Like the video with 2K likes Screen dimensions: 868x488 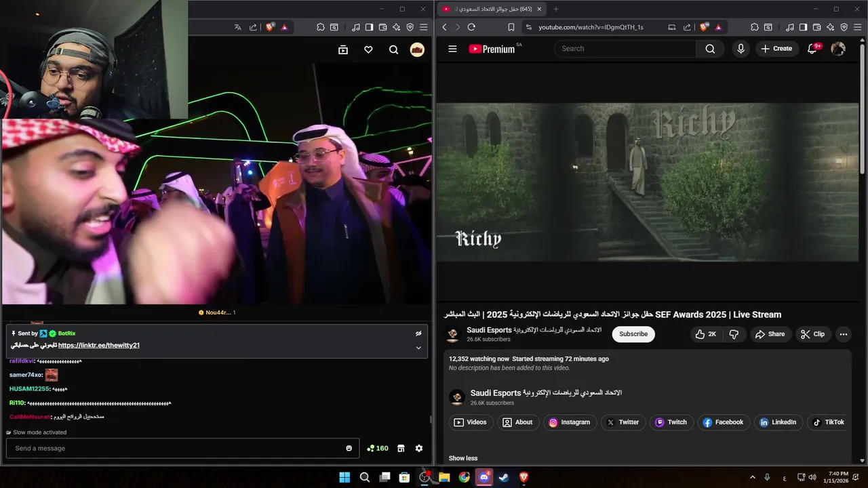click(706, 334)
